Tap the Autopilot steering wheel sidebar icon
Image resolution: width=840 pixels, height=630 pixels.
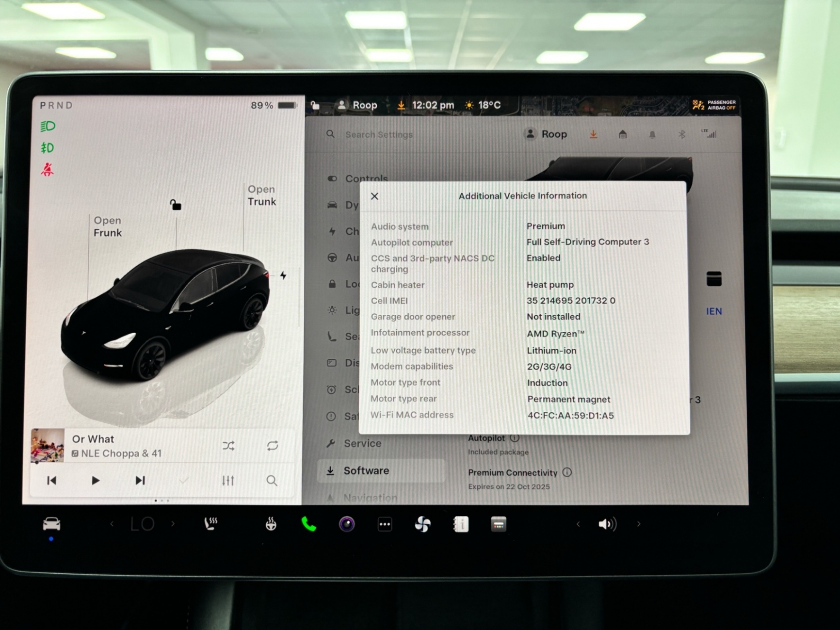click(x=332, y=258)
